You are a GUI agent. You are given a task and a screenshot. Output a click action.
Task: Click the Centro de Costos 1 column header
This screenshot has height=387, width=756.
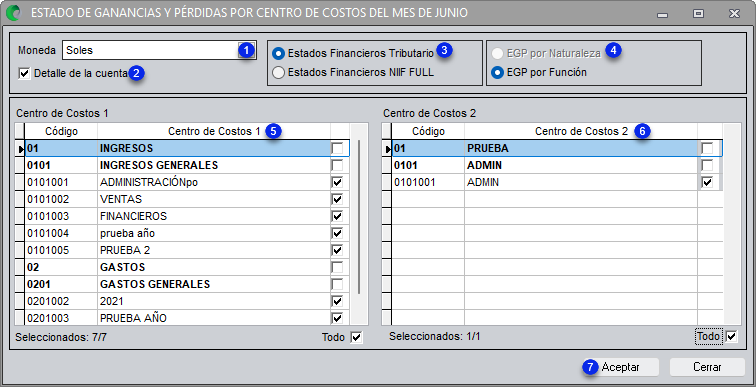click(x=214, y=131)
